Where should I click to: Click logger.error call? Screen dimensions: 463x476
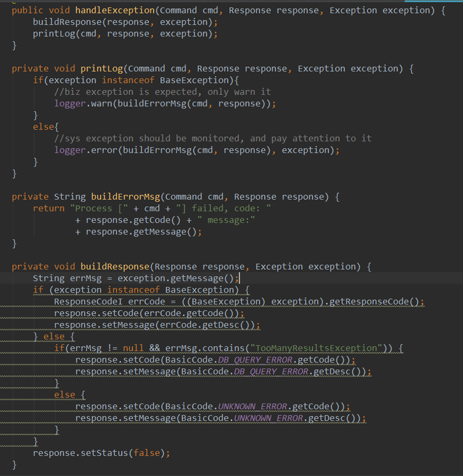pos(197,150)
